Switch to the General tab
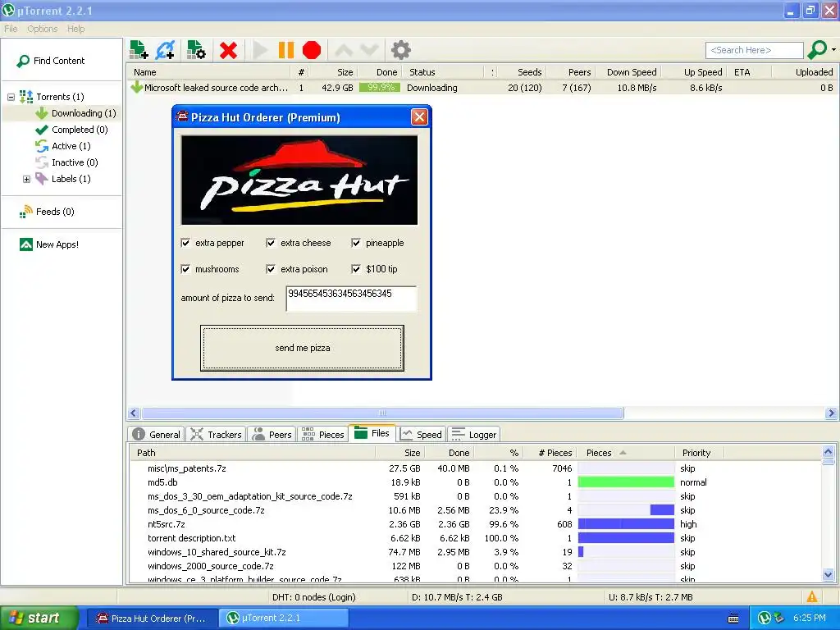 click(x=156, y=435)
